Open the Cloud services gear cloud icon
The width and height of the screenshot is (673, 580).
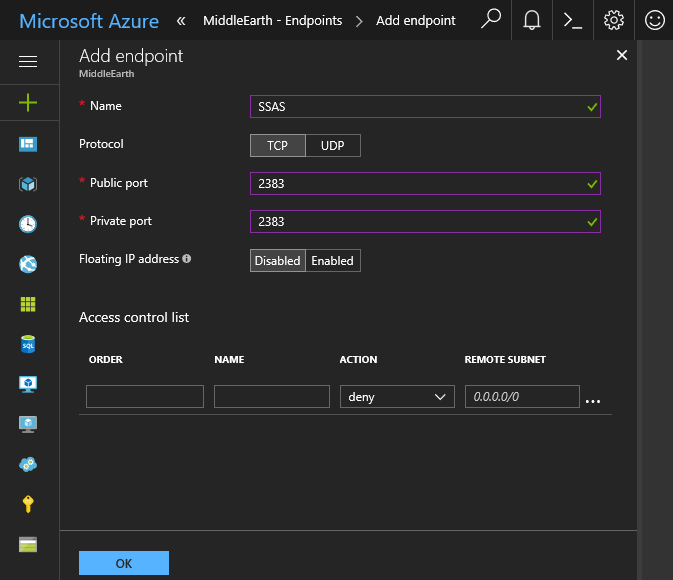point(28,464)
